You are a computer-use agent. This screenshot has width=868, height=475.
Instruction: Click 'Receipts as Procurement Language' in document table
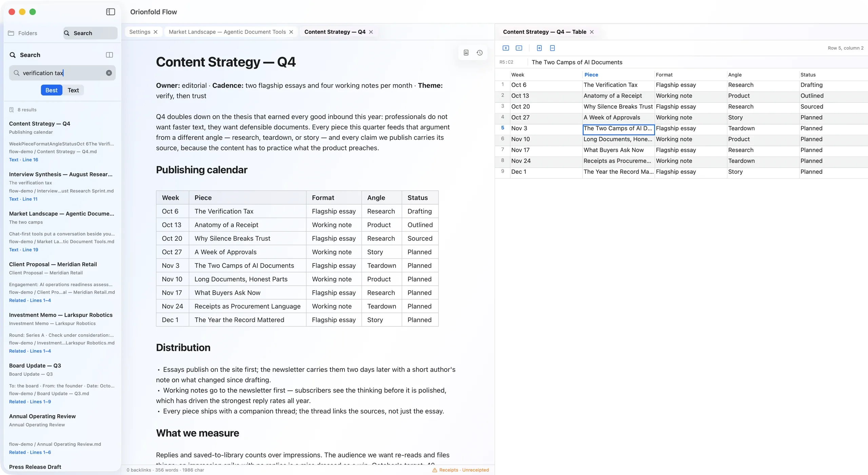(x=248, y=306)
